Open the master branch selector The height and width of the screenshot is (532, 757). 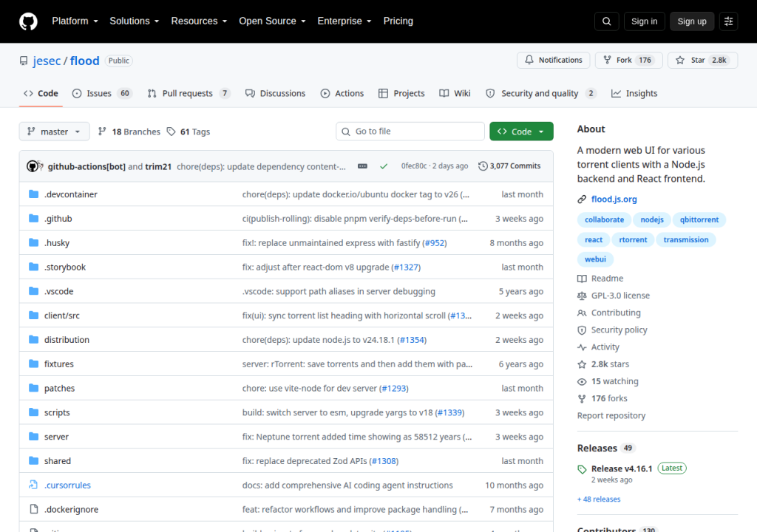tap(54, 132)
